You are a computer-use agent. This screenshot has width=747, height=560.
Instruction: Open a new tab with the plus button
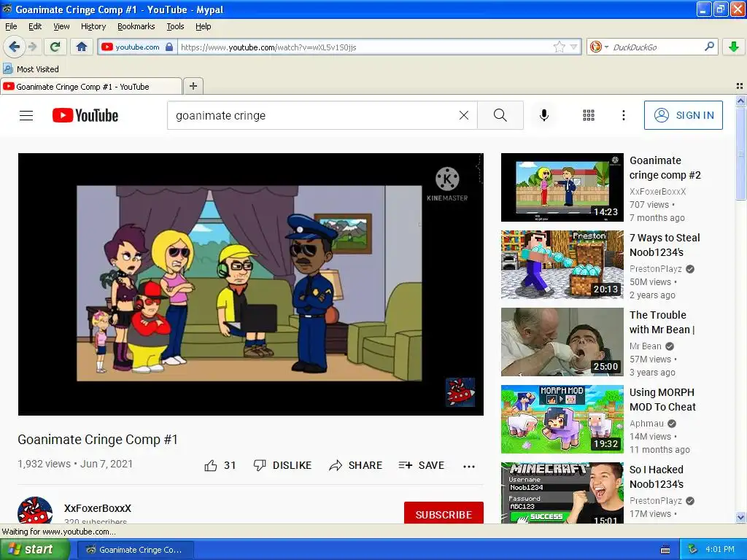coord(193,86)
